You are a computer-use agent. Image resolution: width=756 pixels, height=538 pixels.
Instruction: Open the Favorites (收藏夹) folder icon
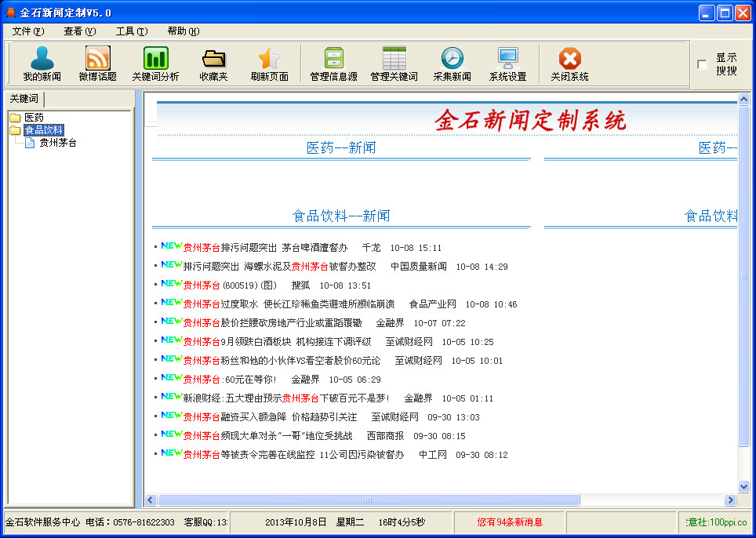pyautogui.click(x=213, y=58)
